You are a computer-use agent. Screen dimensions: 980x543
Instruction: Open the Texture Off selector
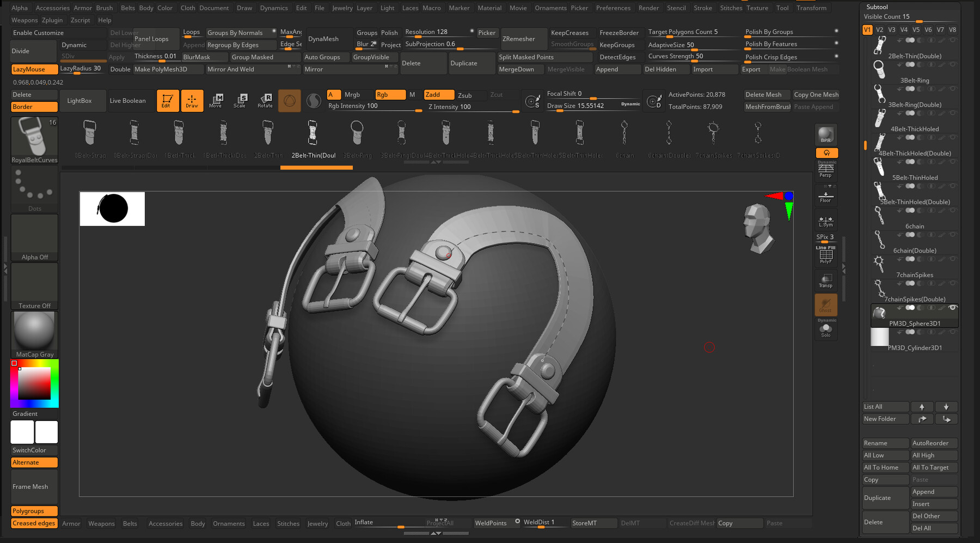(x=34, y=286)
